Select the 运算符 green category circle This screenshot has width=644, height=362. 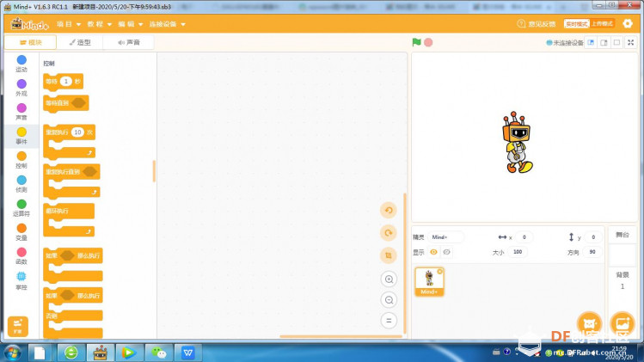[21, 204]
